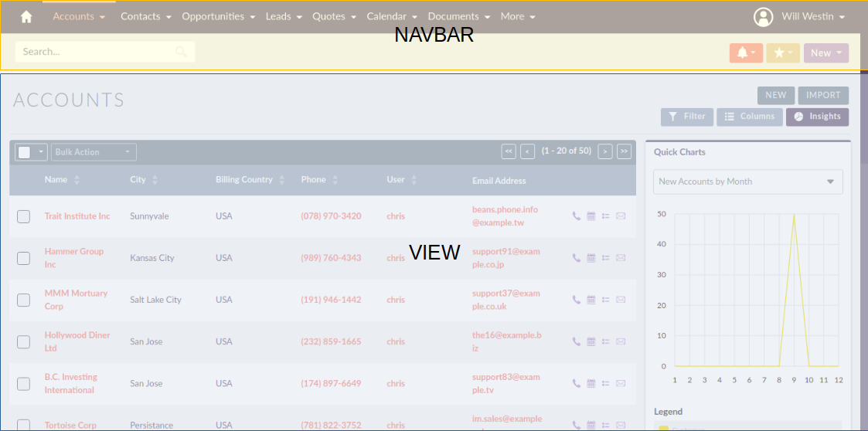
Task: Check the B.C. Investing International row
Action: point(23,383)
